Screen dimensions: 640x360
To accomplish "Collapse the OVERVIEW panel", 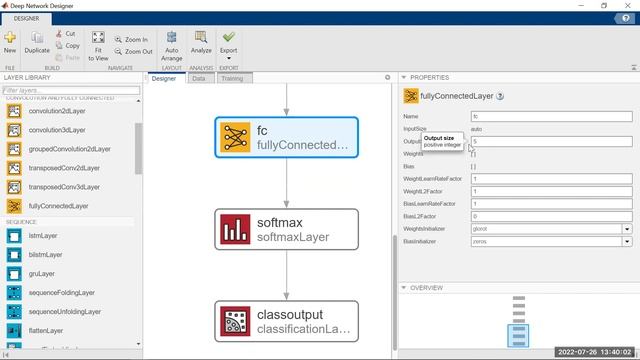I will pos(404,288).
